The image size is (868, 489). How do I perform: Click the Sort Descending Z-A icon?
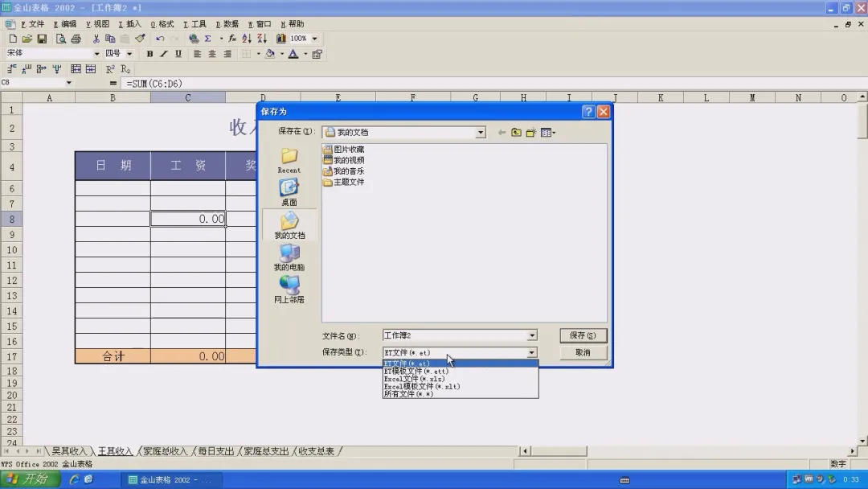point(262,39)
